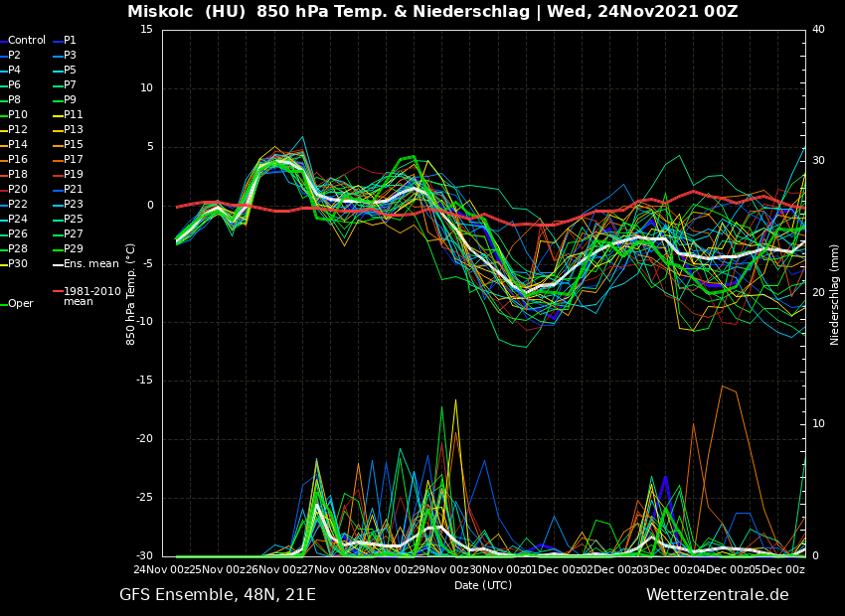845x616 pixels.
Task: Click the Control legend entry
Action: point(27,41)
